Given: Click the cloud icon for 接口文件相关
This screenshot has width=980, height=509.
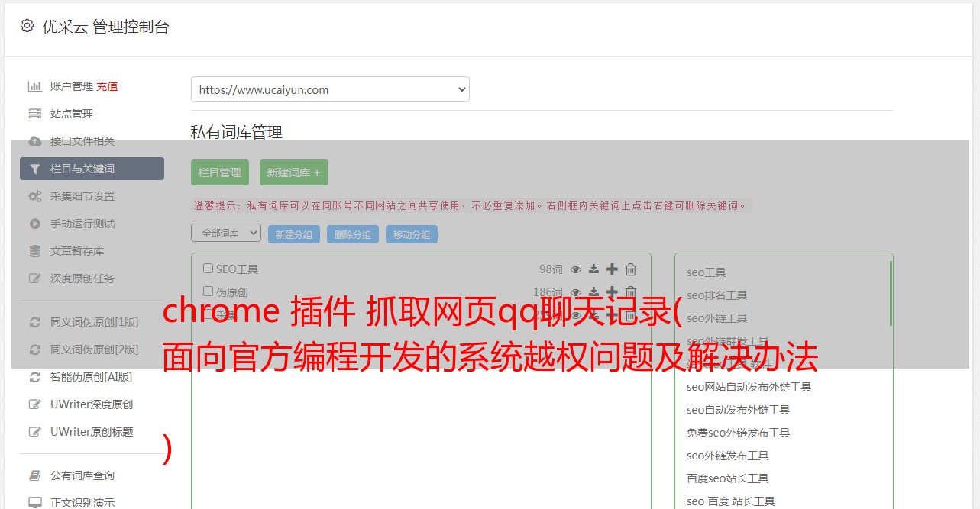Looking at the screenshot, I should (x=34, y=141).
